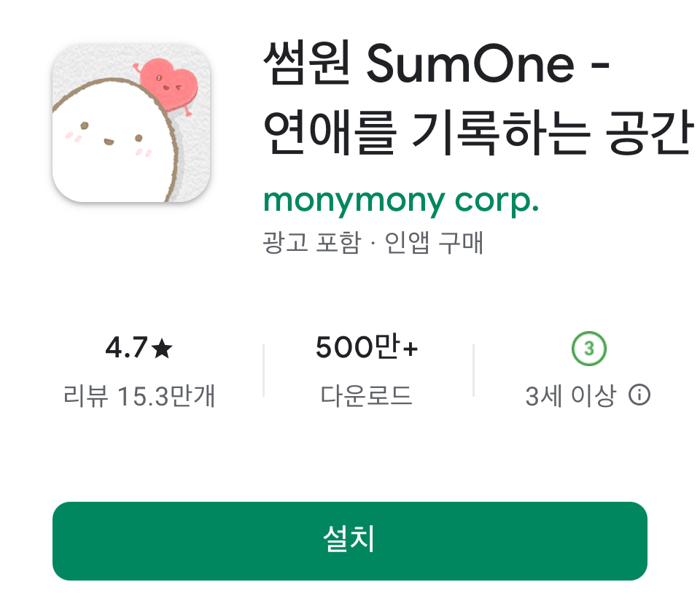Viewport: 700px width, 609px height.
Task: Click the star icon beside 4.7
Action: click(x=162, y=349)
